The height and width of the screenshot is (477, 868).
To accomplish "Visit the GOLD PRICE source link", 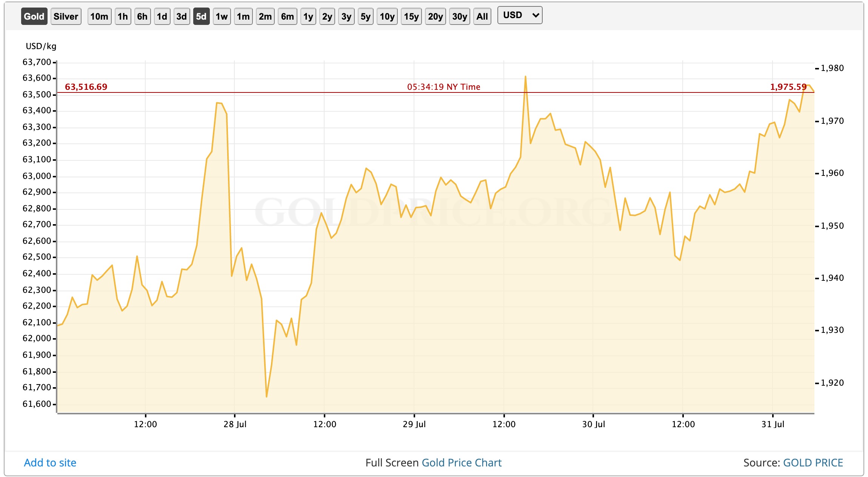I will tap(813, 463).
